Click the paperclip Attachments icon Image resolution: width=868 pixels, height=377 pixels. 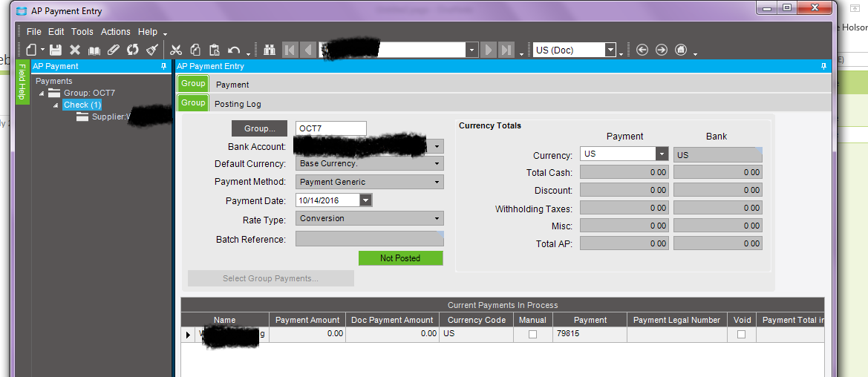click(113, 50)
